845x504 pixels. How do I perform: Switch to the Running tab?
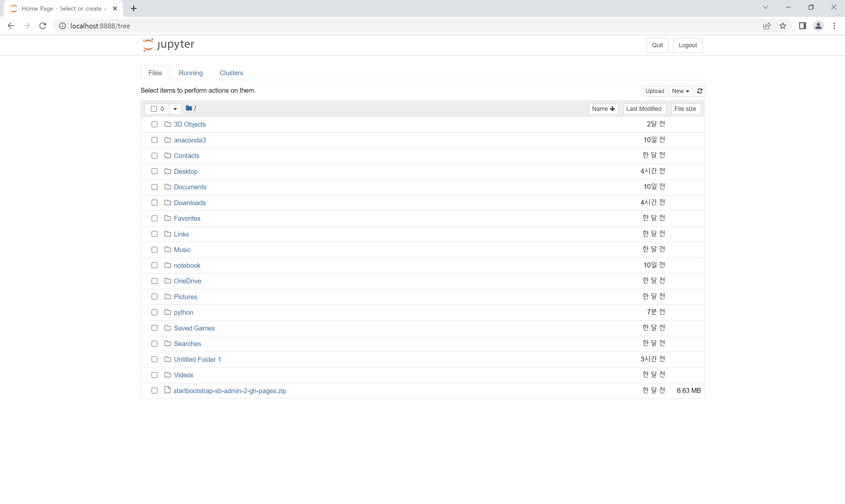click(190, 73)
